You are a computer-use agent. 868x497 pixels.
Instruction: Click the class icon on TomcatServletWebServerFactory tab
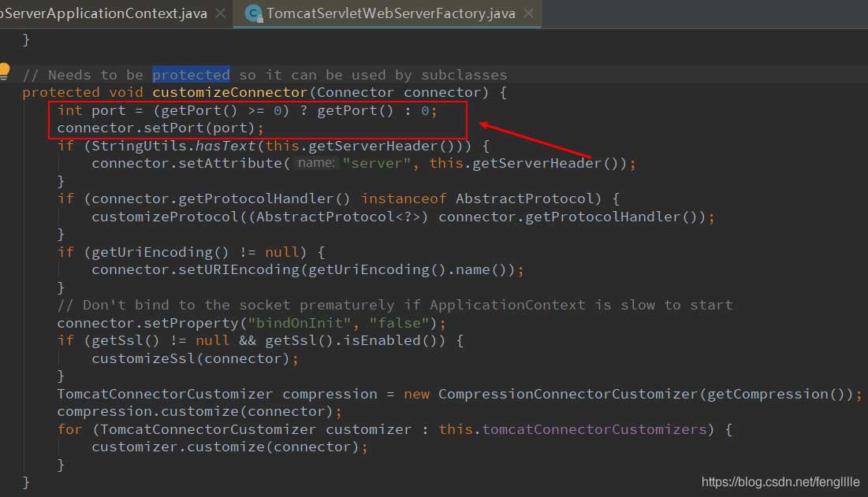pos(253,13)
